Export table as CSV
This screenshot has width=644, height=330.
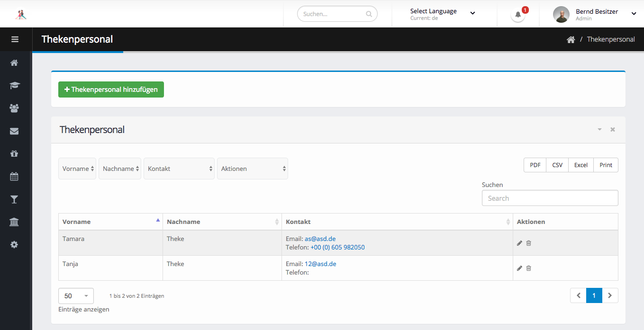(x=557, y=165)
